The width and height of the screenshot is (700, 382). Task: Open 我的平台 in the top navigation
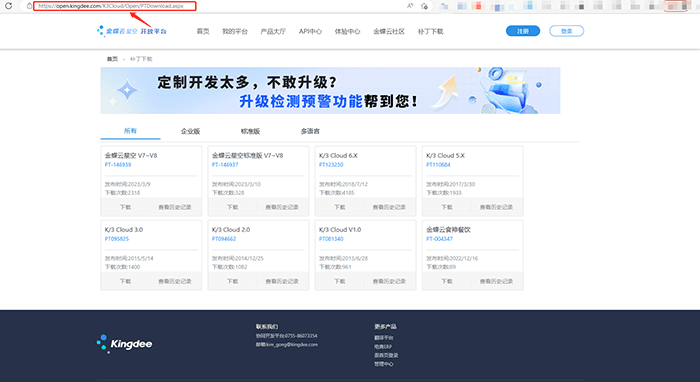[235, 31]
